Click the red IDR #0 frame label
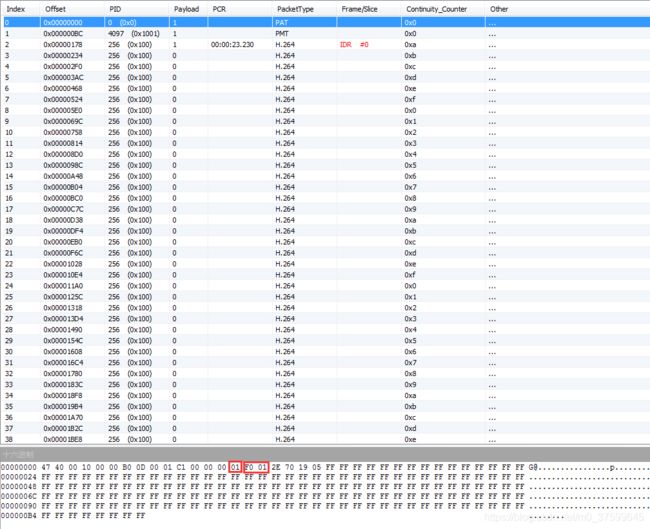This screenshot has width=650, height=529. click(355, 45)
